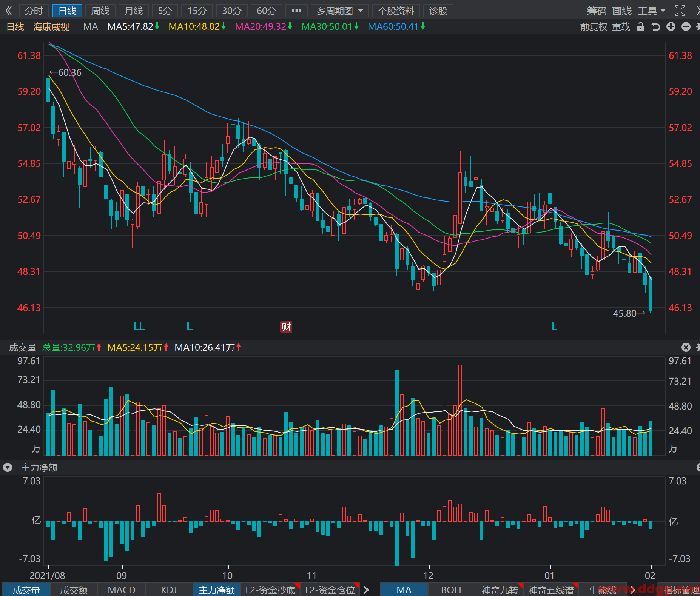The height and width of the screenshot is (596, 700).
Task: Toggle the 画线 drawing mode
Action: [x=621, y=11]
